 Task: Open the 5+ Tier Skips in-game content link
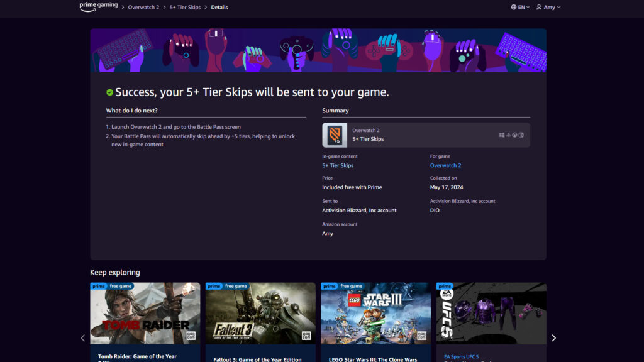[338, 165]
